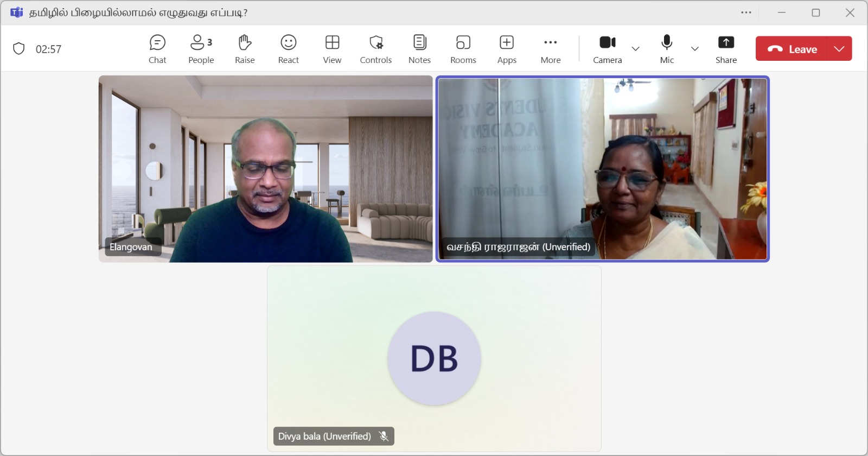The width and height of the screenshot is (868, 456).
Task: Open the React emoji options
Action: click(x=288, y=49)
